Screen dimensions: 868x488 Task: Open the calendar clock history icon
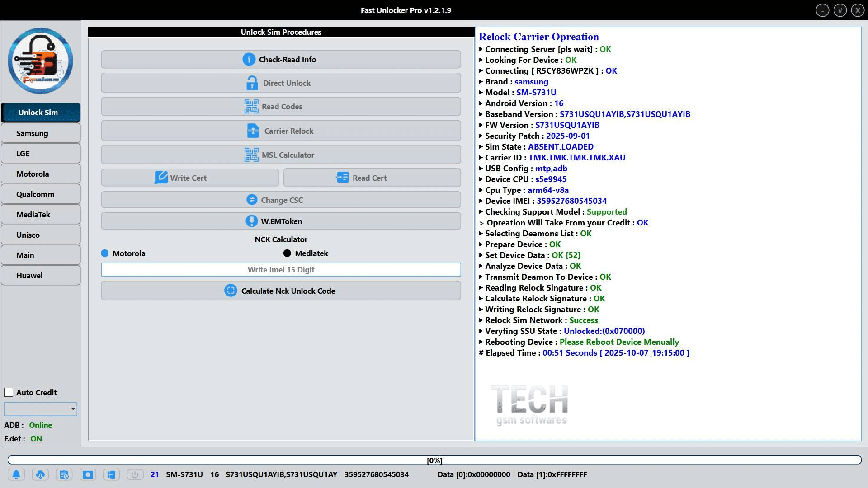tap(64, 474)
